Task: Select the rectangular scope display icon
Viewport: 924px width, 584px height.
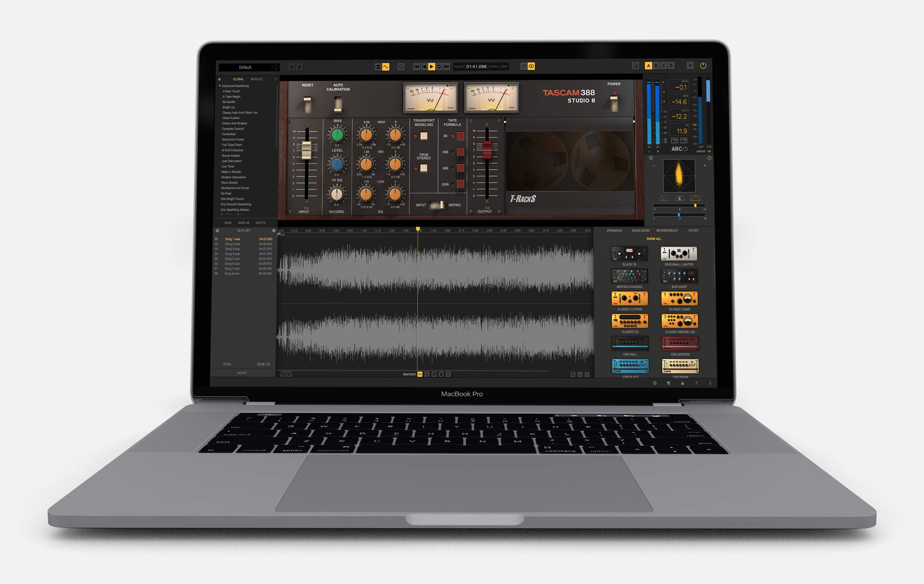Action: (695, 198)
